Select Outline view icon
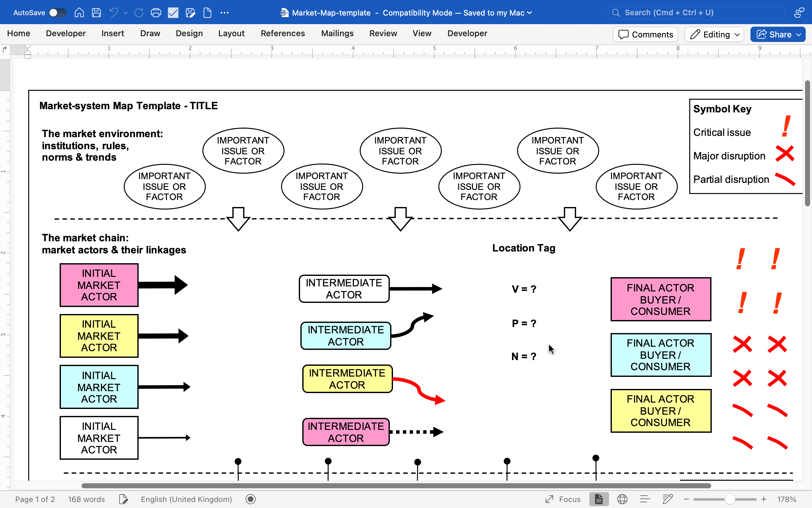This screenshot has height=508, width=812. click(645, 499)
